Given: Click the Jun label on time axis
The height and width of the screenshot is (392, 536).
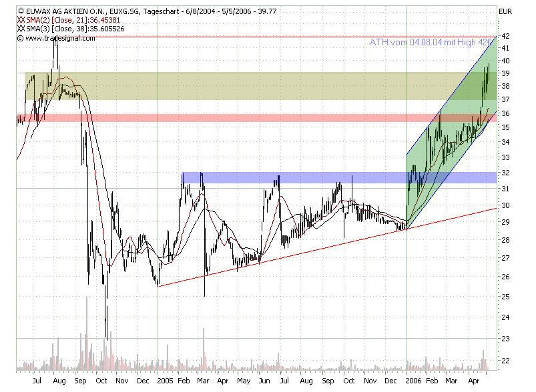Looking at the screenshot, I should tap(264, 381).
